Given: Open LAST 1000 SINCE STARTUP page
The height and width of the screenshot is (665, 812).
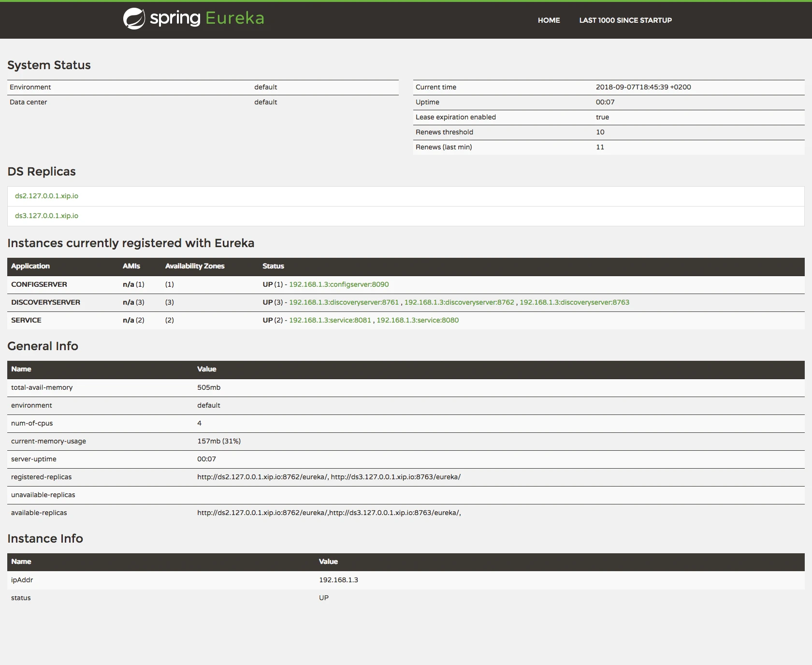Looking at the screenshot, I should coord(625,20).
